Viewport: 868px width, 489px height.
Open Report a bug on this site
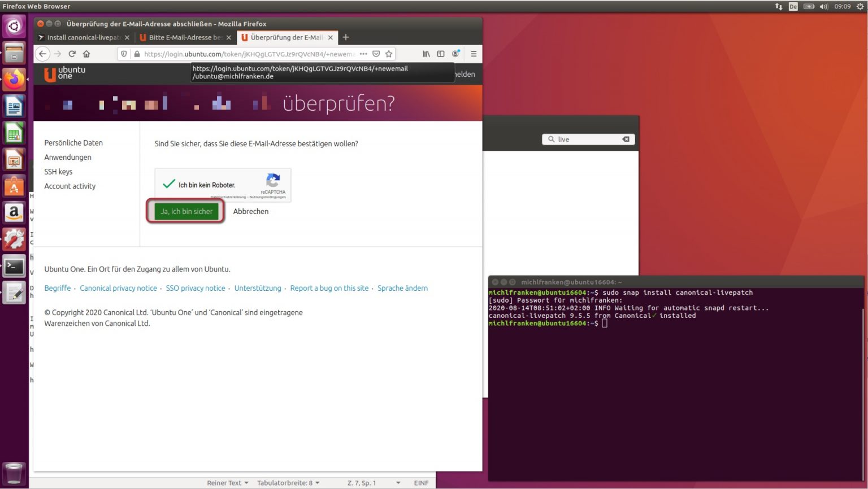[x=329, y=288]
